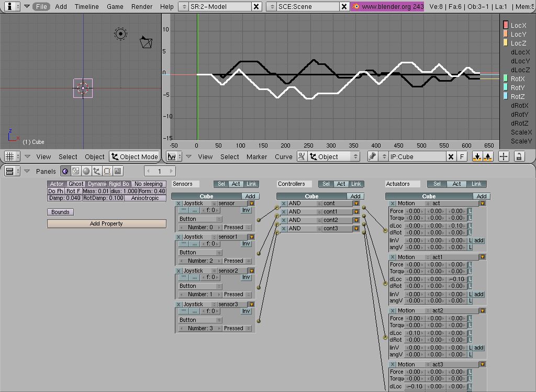Open the SCE:Scene browse dropdown
536x392 pixels.
click(272, 6)
